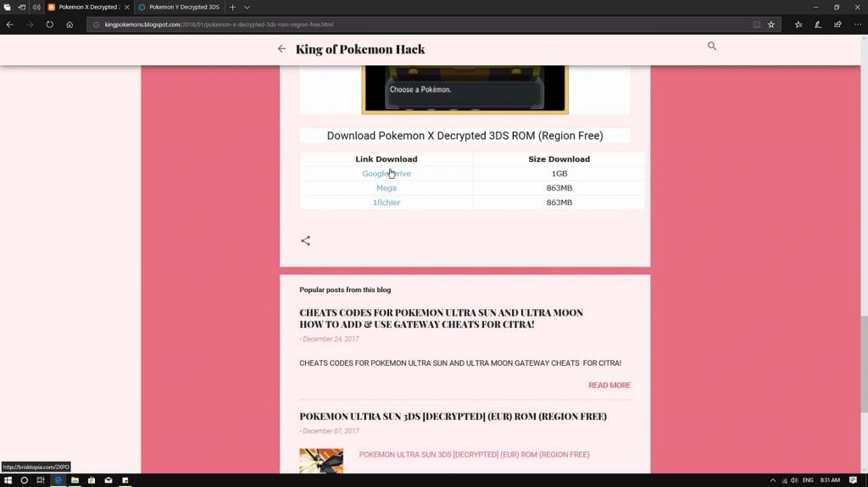
Task: Share the post via share icon
Action: (x=305, y=241)
